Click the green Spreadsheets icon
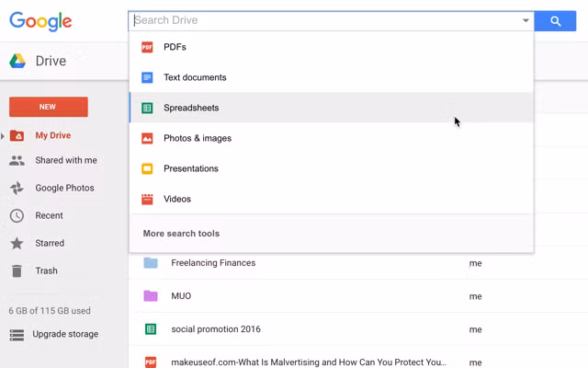588x368 pixels. [x=147, y=108]
